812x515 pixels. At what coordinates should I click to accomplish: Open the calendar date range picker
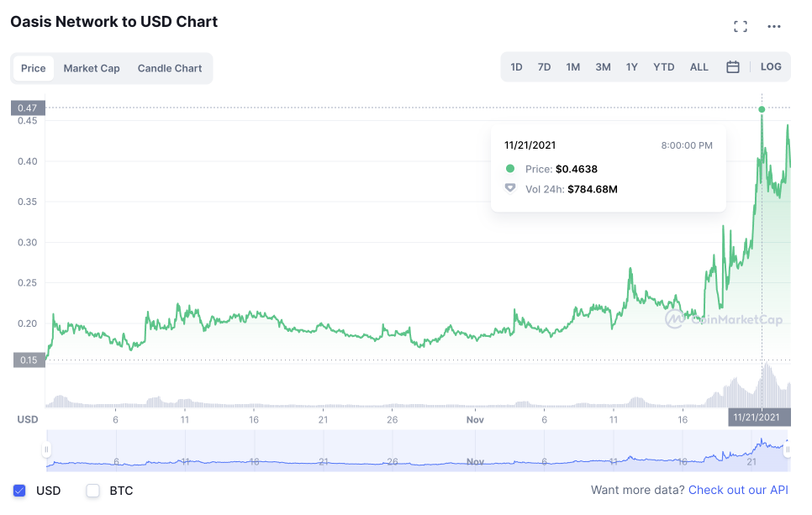click(x=733, y=67)
